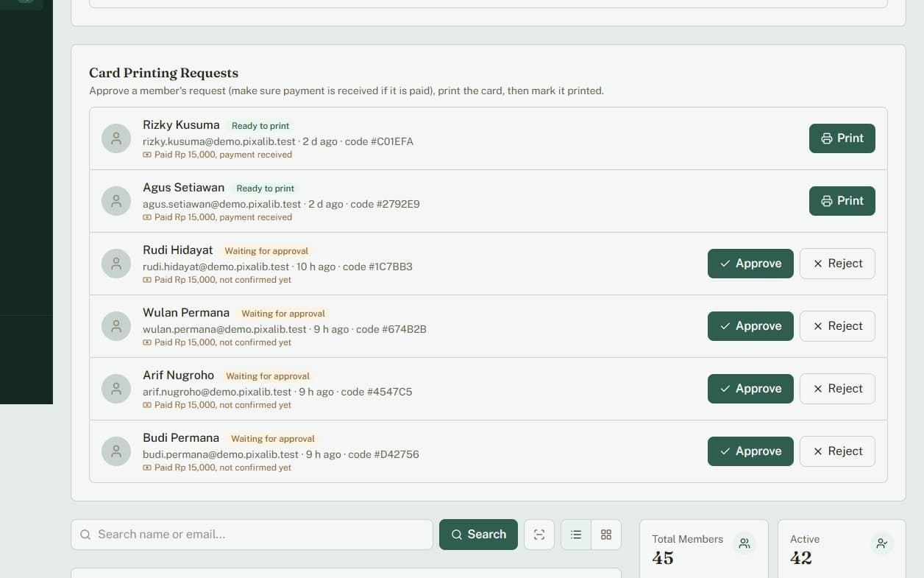Focus the Search name or email field

252,535
